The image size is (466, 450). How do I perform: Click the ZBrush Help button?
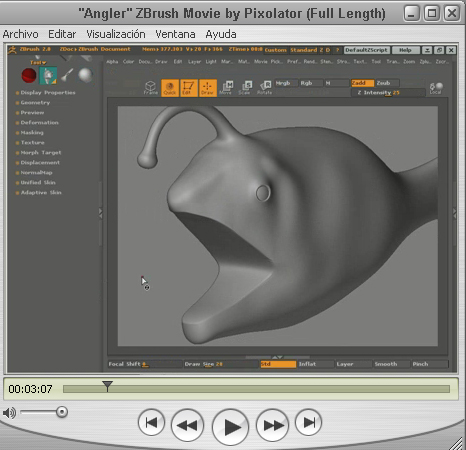point(405,50)
